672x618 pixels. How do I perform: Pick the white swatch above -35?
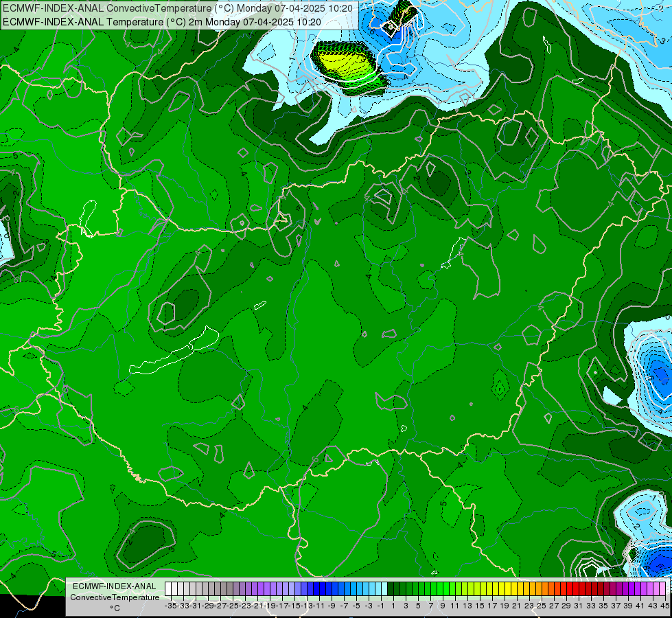[168, 589]
